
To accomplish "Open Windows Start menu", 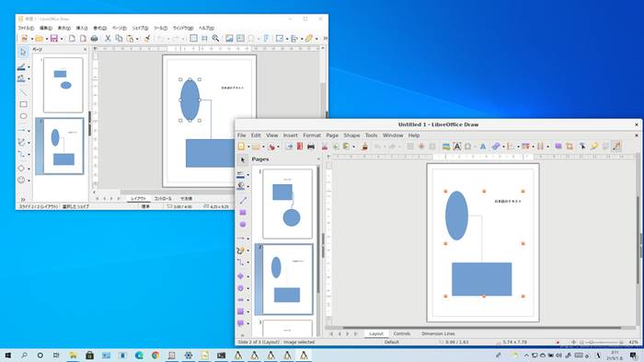I will [7, 356].
